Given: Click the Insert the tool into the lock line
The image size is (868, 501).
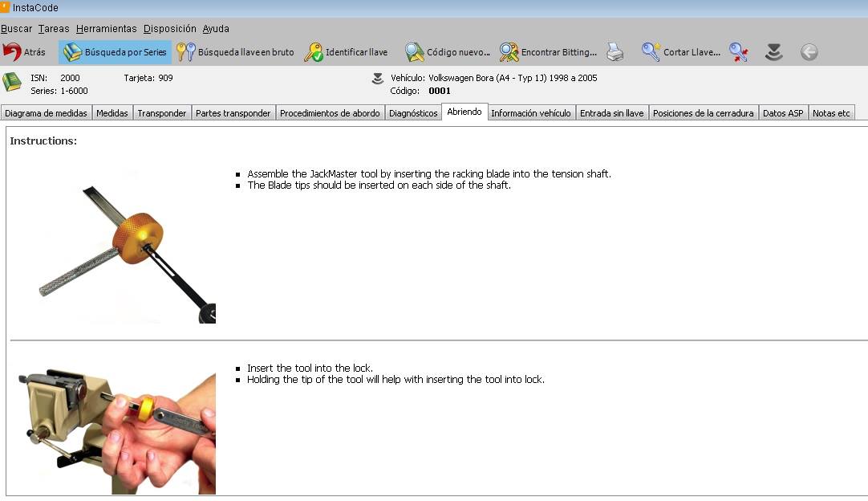Looking at the screenshot, I should point(310,368).
